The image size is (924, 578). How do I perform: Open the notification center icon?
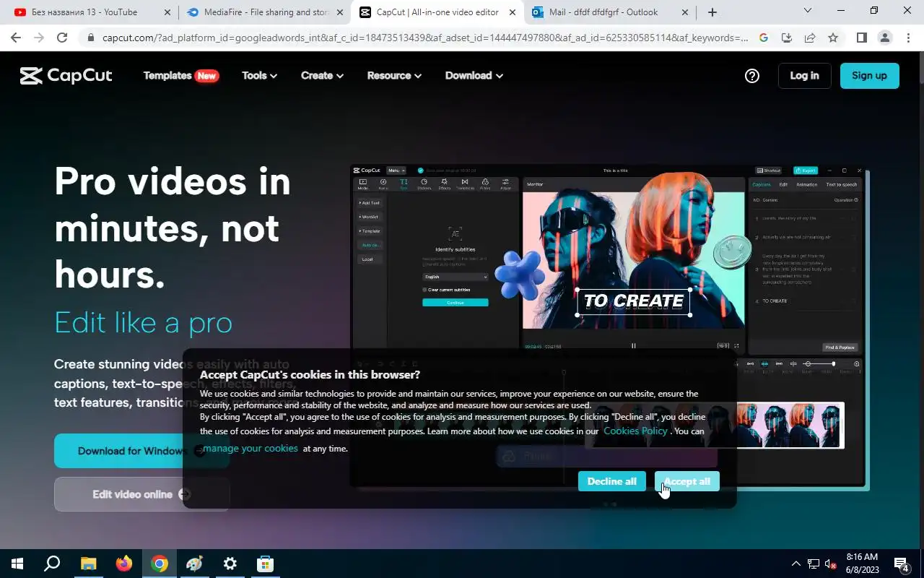(x=902, y=564)
